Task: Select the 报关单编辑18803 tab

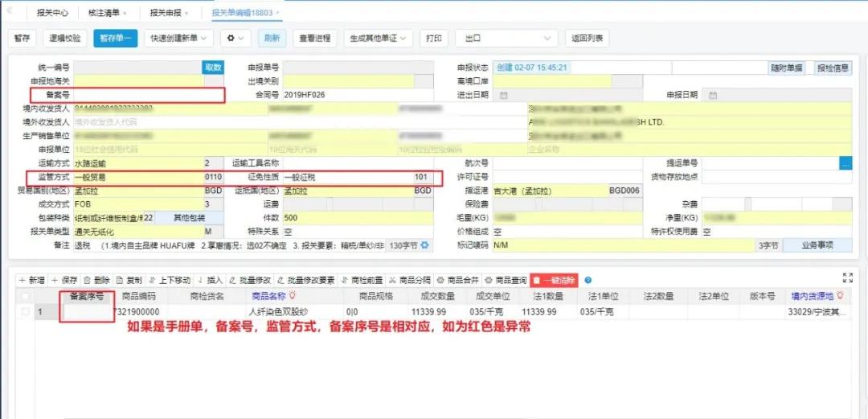Action: pyautogui.click(x=243, y=11)
